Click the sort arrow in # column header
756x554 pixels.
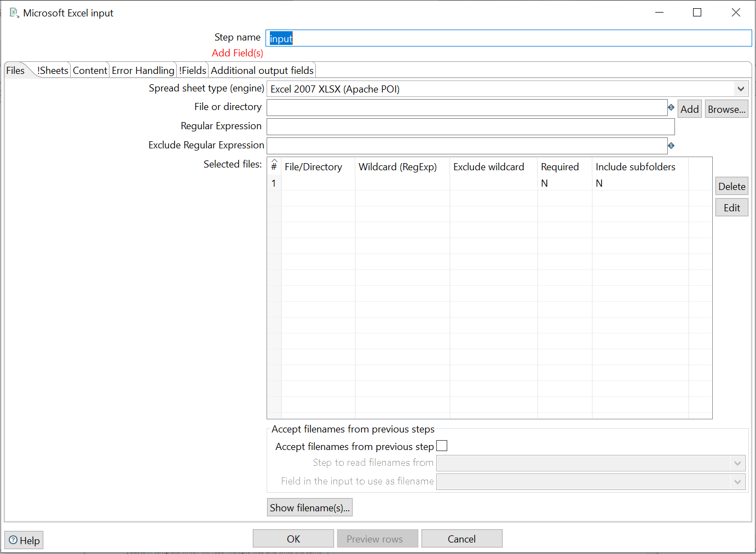pyautogui.click(x=274, y=162)
